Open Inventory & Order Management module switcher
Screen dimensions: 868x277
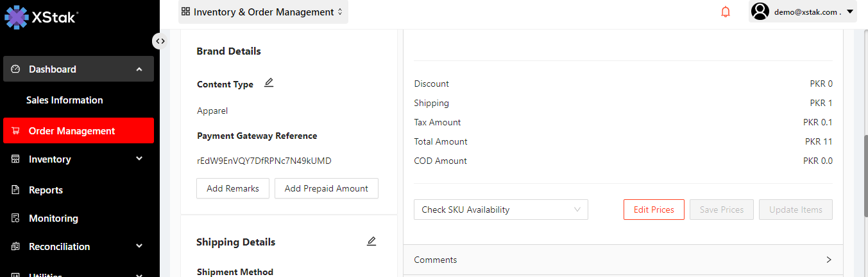click(x=263, y=12)
